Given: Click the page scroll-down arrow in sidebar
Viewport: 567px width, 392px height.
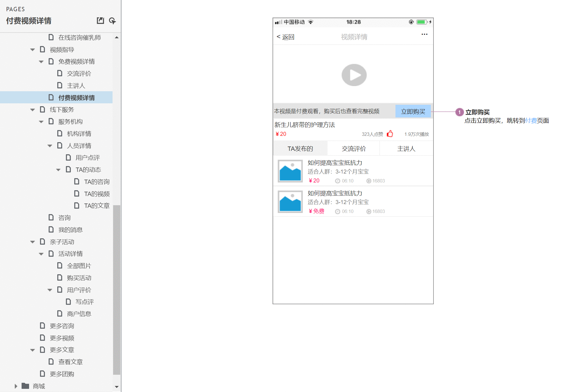Looking at the screenshot, I should 117,387.
